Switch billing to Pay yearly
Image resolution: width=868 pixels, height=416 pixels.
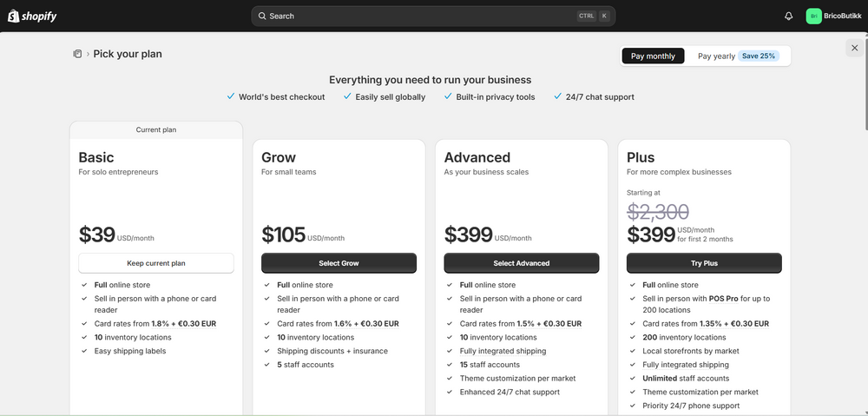[716, 56]
